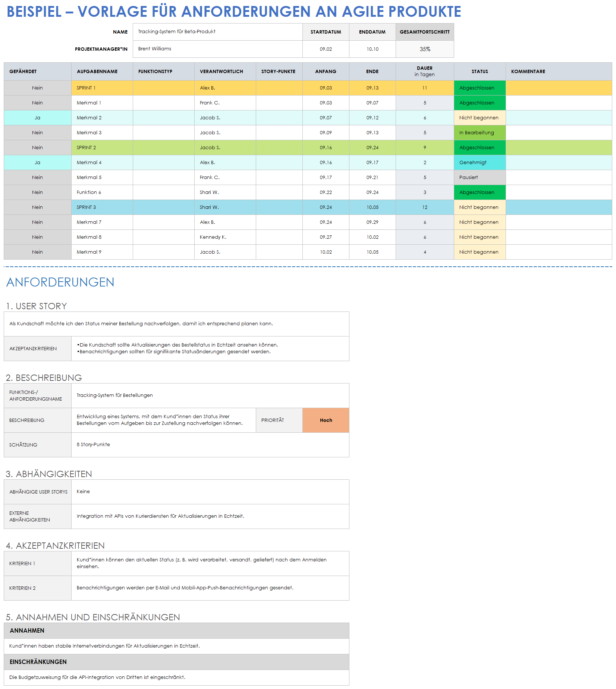This screenshot has width=616, height=689.
Task: Click the GEFÄHRDET column header
Action: pos(37,71)
